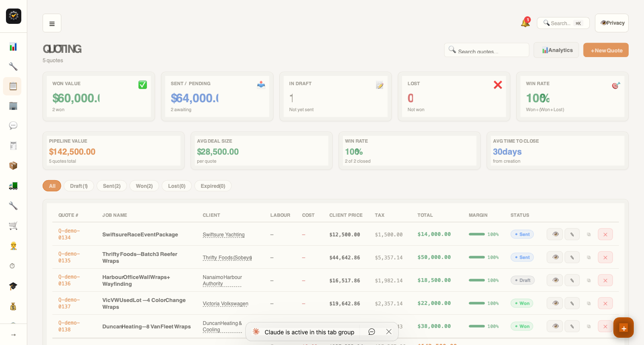This screenshot has width=644, height=345.
Task: Open the hamburger menu button
Action: (x=52, y=23)
